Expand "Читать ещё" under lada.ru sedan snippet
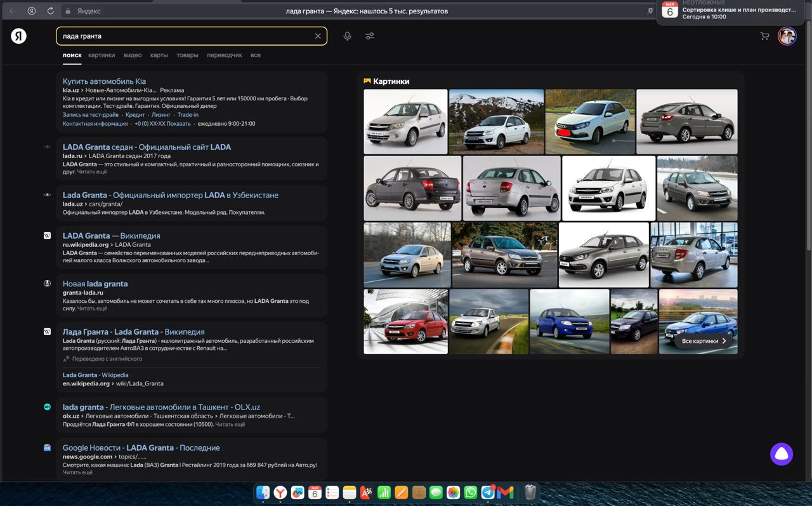812x506 pixels. 92,172
